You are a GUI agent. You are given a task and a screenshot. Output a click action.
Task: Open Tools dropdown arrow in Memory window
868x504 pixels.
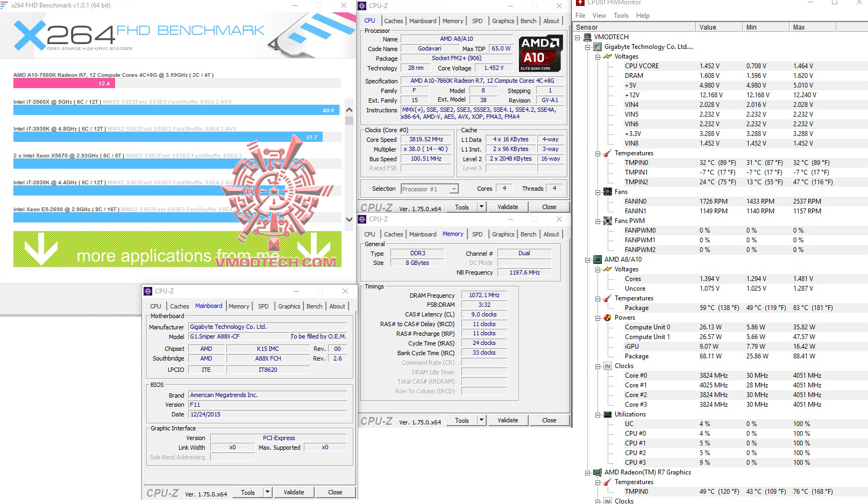pyautogui.click(x=481, y=420)
